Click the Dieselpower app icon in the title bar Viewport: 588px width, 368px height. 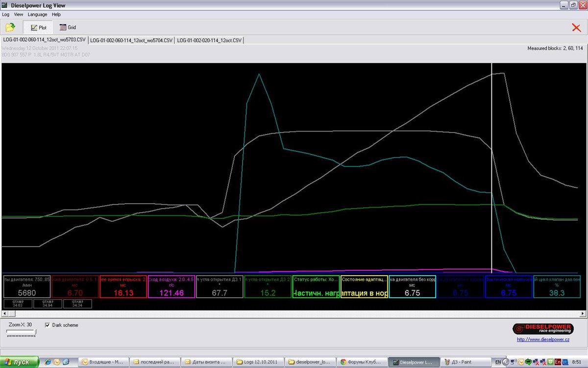(x=5, y=5)
